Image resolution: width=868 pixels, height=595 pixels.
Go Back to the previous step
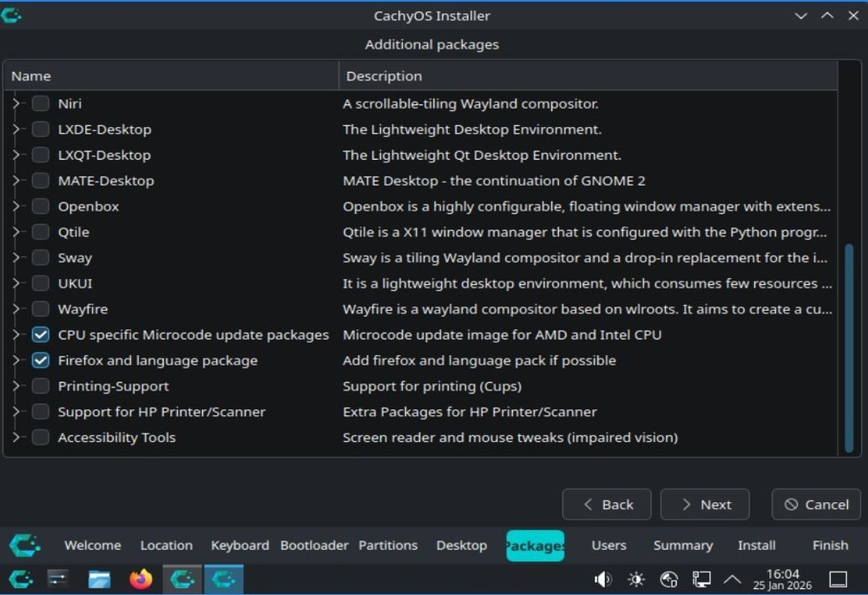(607, 504)
